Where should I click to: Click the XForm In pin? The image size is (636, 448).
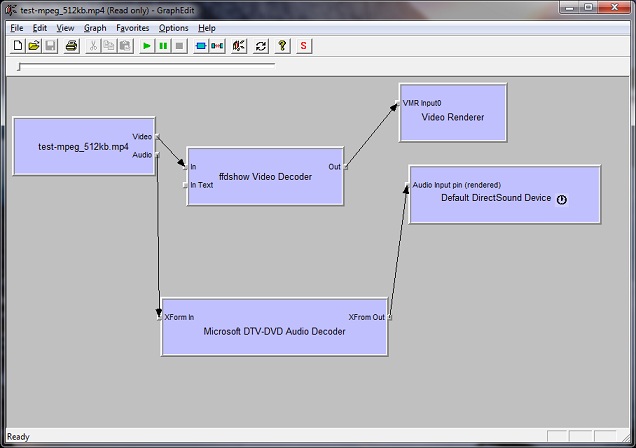pyautogui.click(x=159, y=317)
